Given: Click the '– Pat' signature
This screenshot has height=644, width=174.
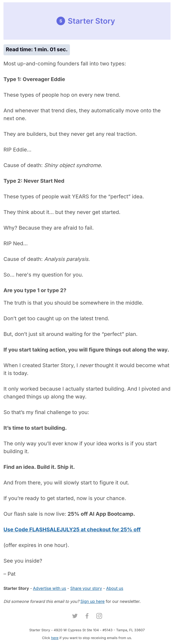Looking at the screenshot, I should click(x=10, y=574).
